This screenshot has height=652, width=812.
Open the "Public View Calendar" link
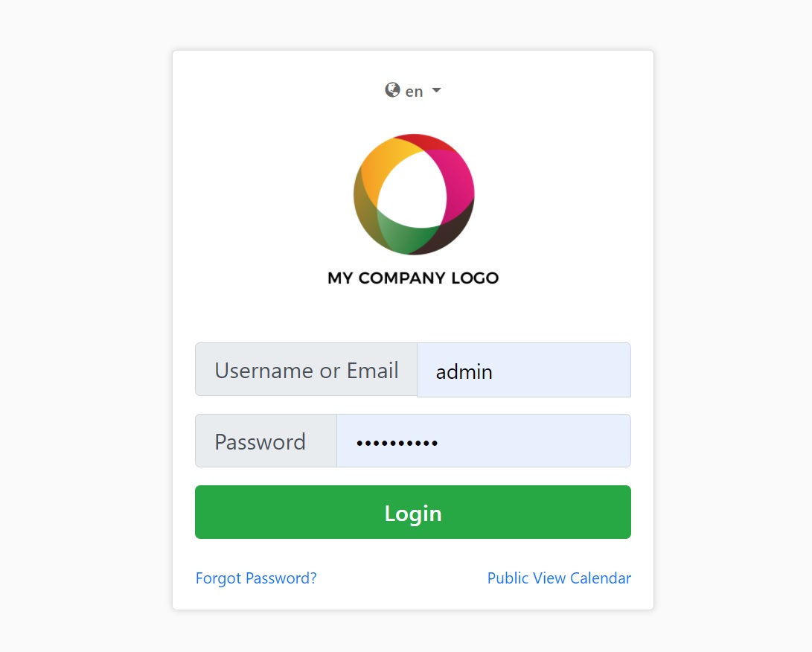[559, 578]
